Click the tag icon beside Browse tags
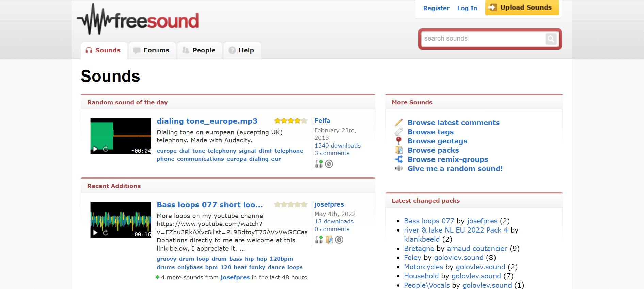Viewport: 644px width, 289px height. pos(398,132)
